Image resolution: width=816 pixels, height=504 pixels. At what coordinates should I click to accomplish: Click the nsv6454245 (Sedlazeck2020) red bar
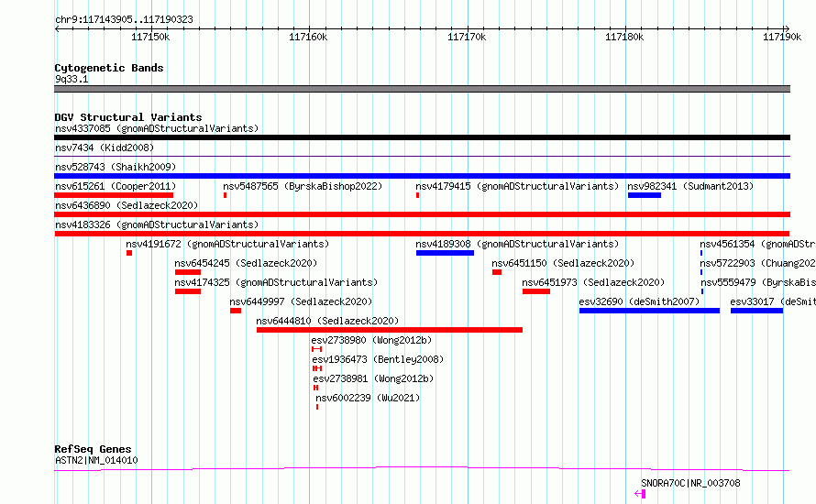188,272
